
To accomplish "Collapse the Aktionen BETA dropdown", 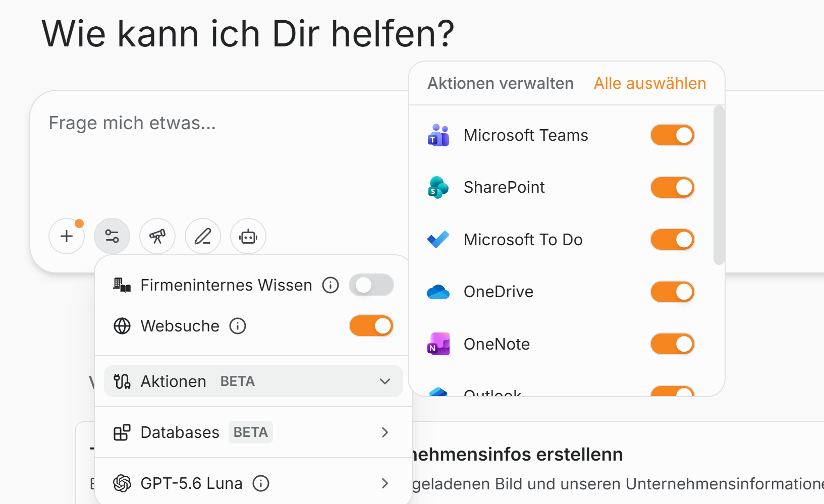I will (x=385, y=381).
